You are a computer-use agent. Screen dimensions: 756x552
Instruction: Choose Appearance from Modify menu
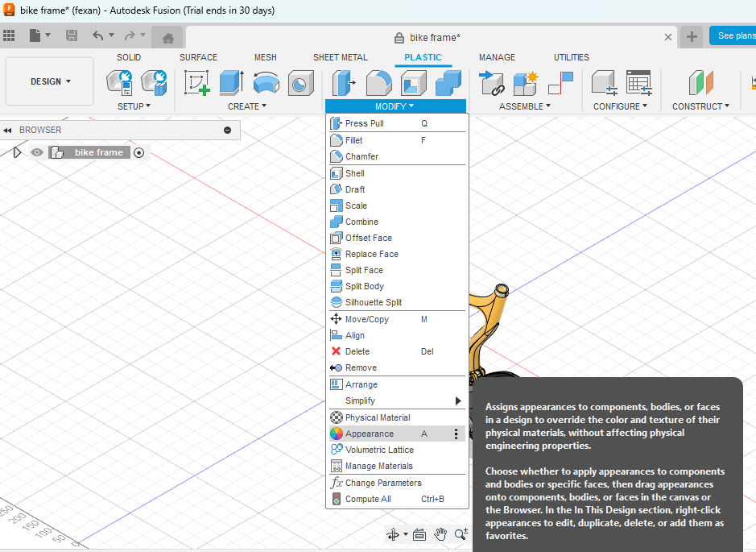(x=397, y=434)
